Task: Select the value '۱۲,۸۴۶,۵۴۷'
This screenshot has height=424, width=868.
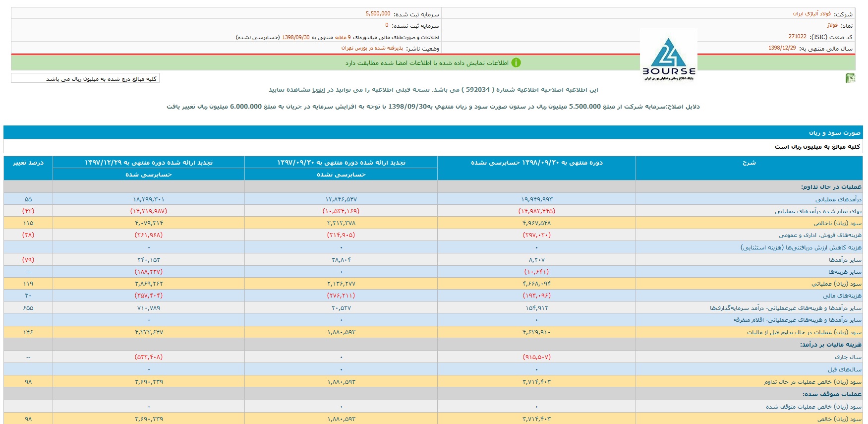Action: point(341,199)
